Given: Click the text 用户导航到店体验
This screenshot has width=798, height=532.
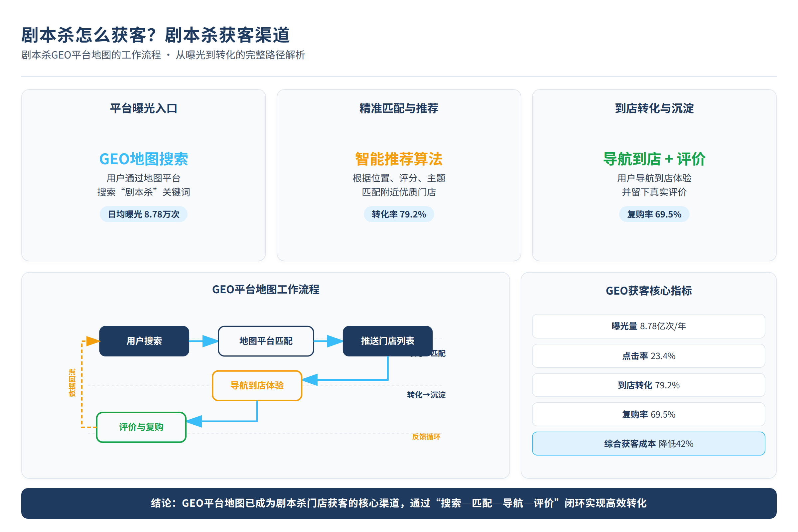Looking at the screenshot, I should 654,178.
